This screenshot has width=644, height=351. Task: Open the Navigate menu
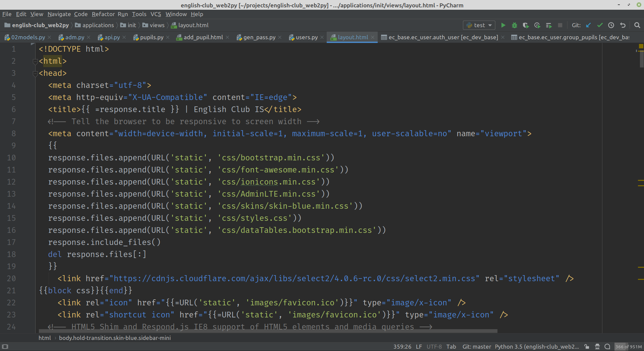pyautogui.click(x=59, y=14)
